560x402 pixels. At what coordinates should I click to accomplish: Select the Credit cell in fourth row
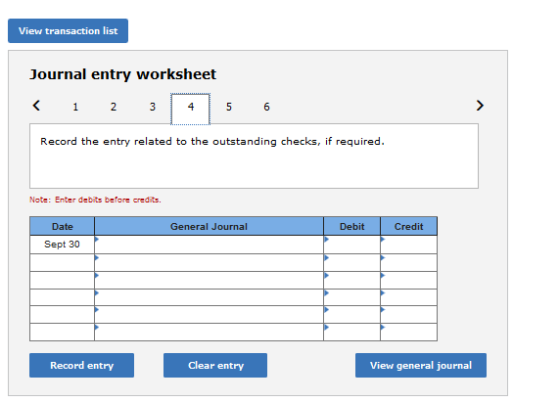(409, 297)
